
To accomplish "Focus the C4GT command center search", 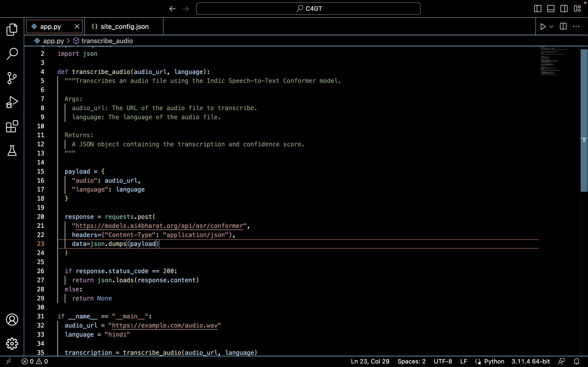I will (308, 9).
